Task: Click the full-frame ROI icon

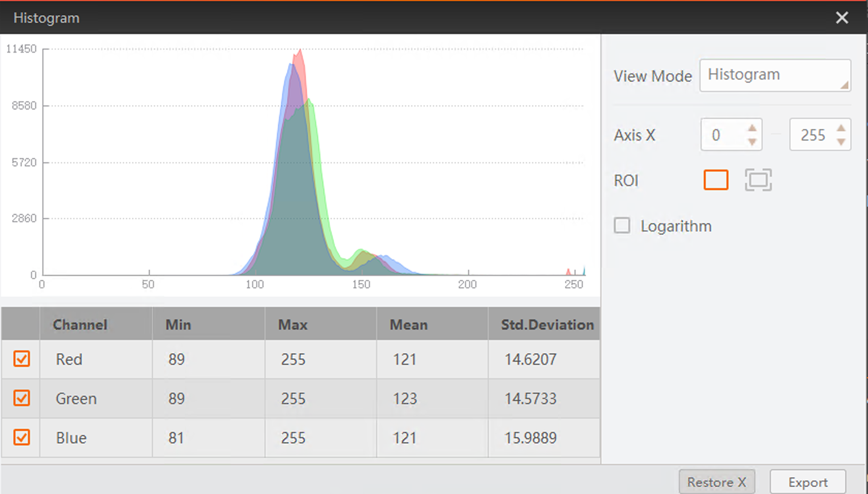Action: coord(758,180)
